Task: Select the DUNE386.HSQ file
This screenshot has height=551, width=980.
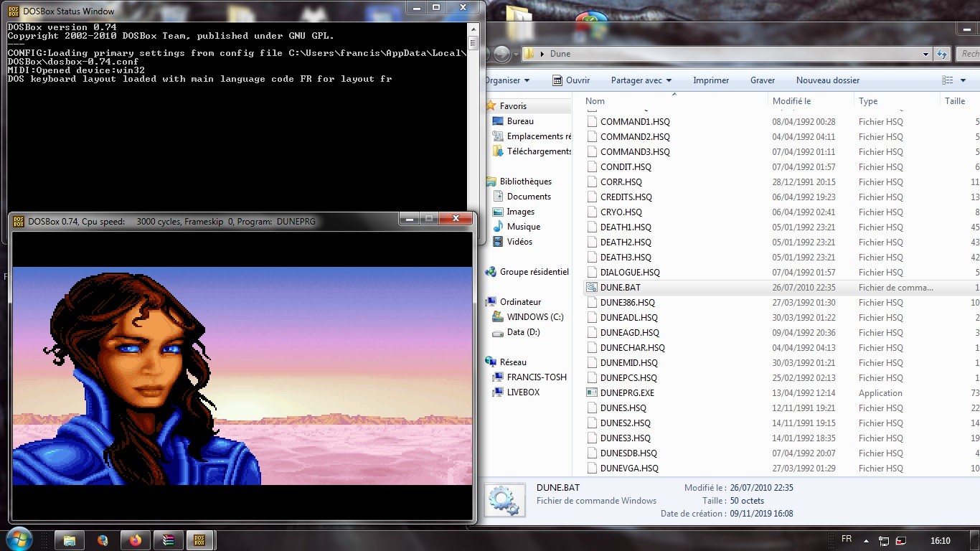Action: [x=781, y=302]
